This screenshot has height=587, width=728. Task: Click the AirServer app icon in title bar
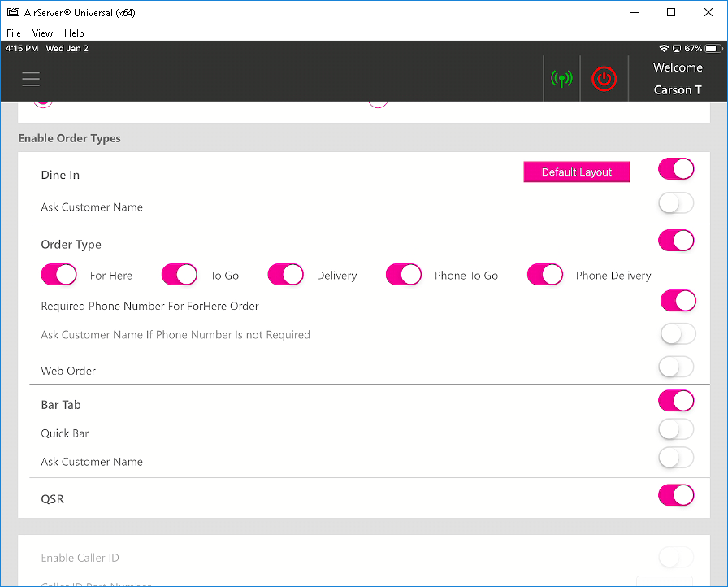12,13
